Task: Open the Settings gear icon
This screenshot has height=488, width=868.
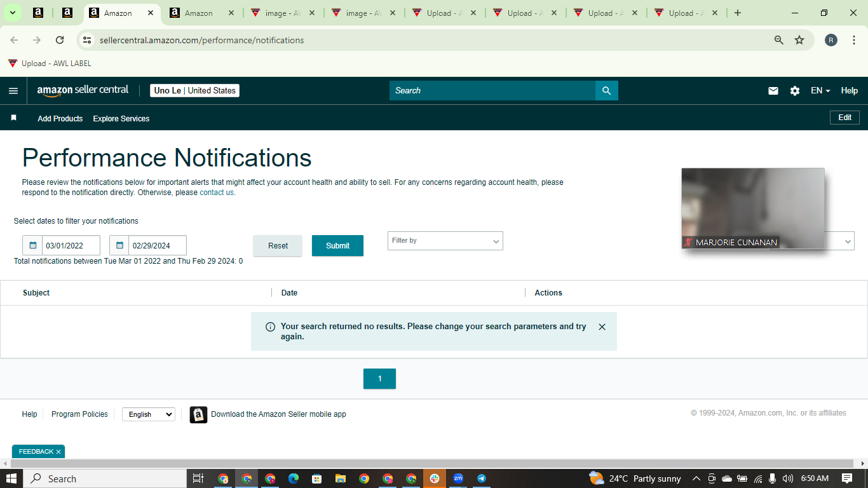Action: coord(795,91)
